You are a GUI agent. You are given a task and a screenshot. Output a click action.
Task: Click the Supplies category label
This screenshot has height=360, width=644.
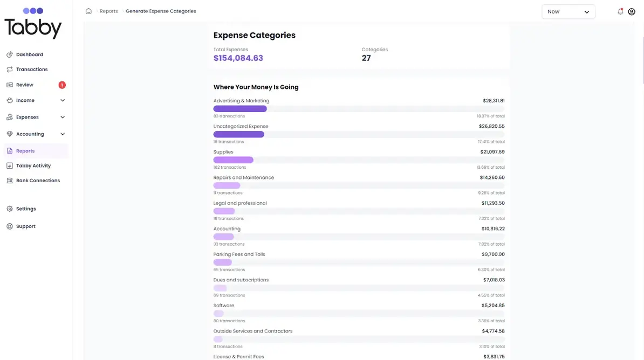(223, 152)
